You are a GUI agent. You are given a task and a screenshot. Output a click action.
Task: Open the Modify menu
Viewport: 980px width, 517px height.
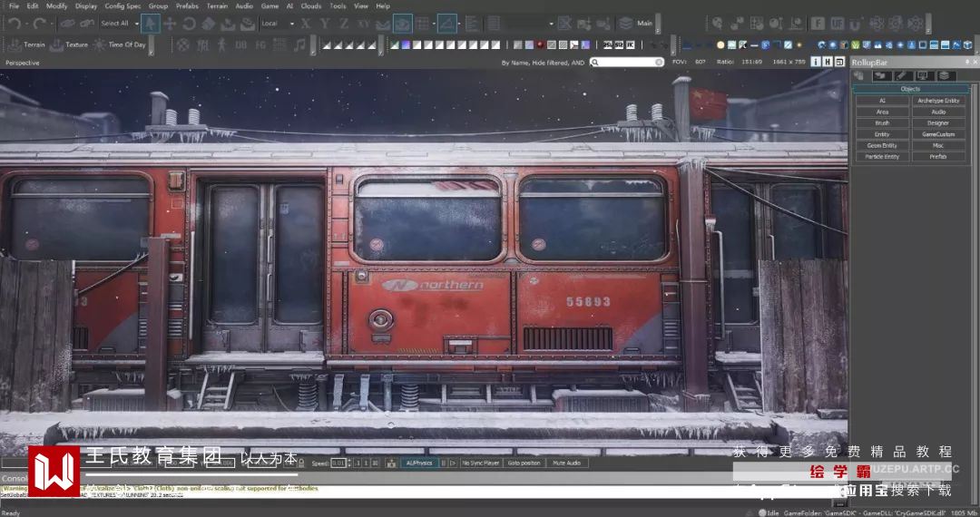pyautogui.click(x=56, y=5)
